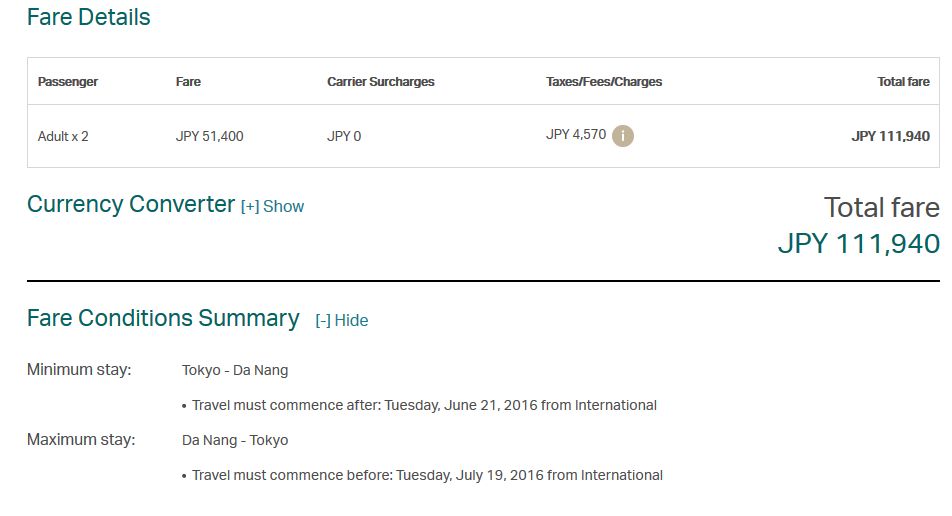Viewport: 952px width, 516px height.
Task: Click the bold JPY 111,940 table total
Action: [891, 137]
